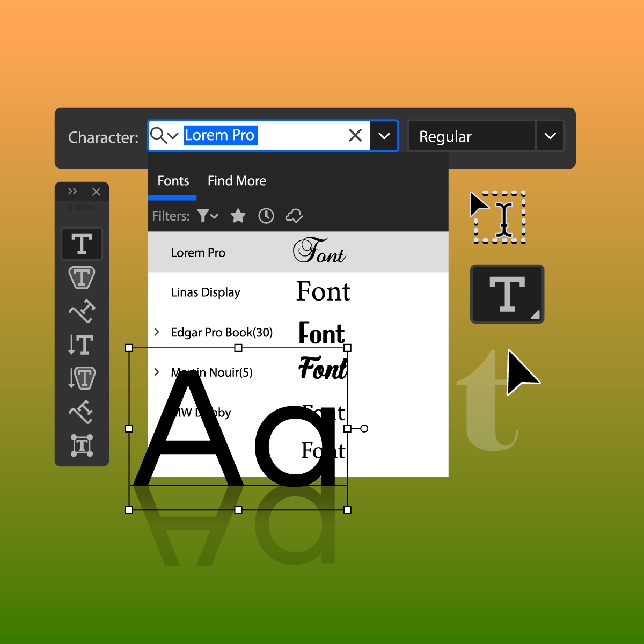Toggle the activated cloud fonts filter
This screenshot has width=644, height=644.
pyautogui.click(x=294, y=216)
